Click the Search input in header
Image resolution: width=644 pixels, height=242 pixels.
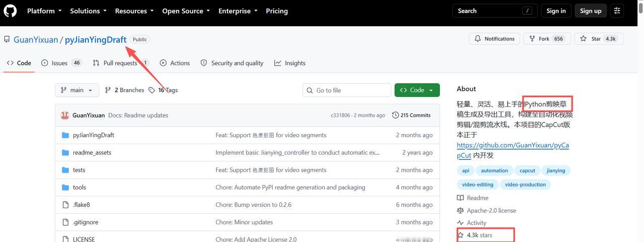(x=494, y=11)
